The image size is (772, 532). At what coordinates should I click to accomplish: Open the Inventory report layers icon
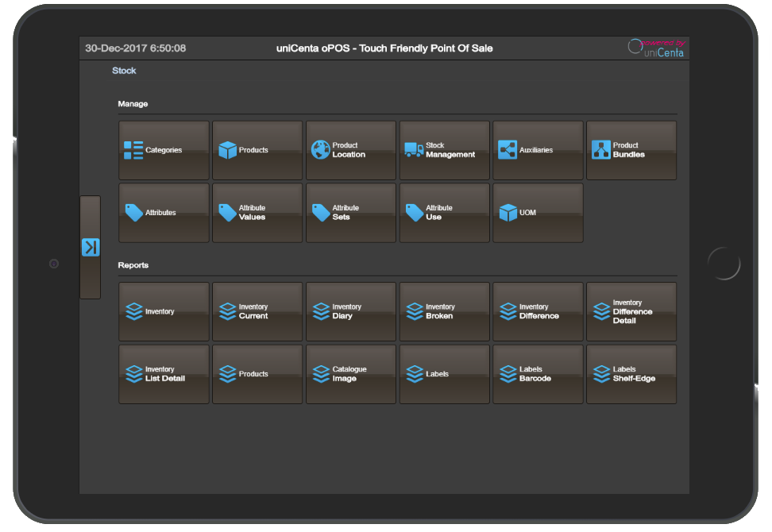(134, 311)
